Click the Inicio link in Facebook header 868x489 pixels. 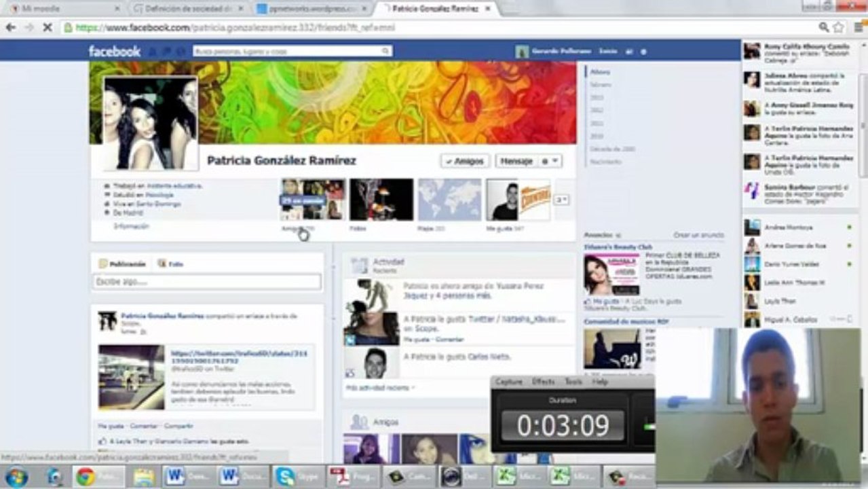(608, 51)
